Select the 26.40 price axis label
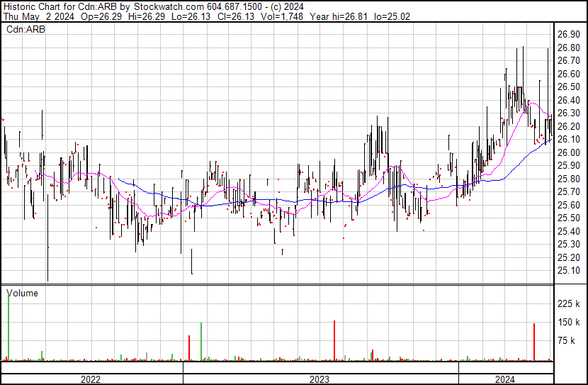 coord(568,100)
